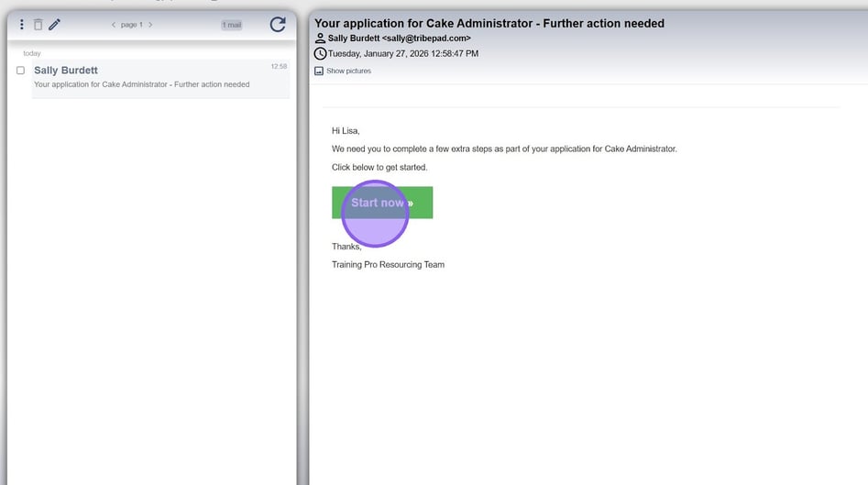Image resolution: width=868 pixels, height=485 pixels.
Task: Open the Sally Burdett email in list
Action: coord(142,77)
